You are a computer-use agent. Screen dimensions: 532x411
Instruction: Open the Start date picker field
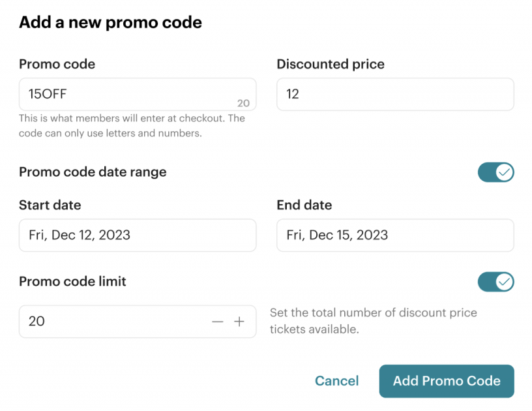[x=138, y=235]
